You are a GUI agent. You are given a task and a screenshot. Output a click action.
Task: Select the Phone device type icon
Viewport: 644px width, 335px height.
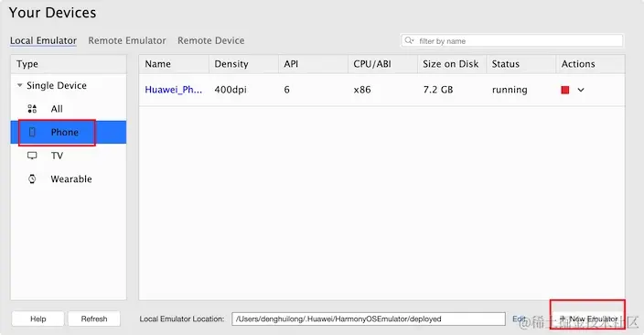click(32, 132)
